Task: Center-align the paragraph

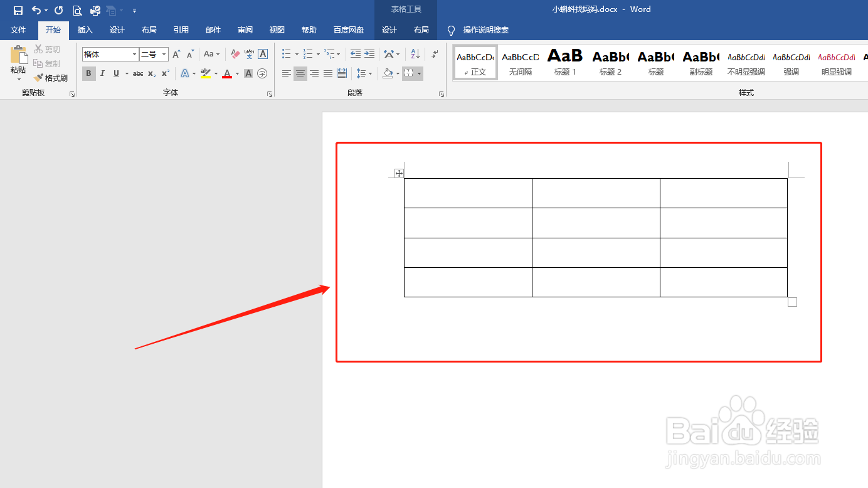Action: click(x=300, y=73)
